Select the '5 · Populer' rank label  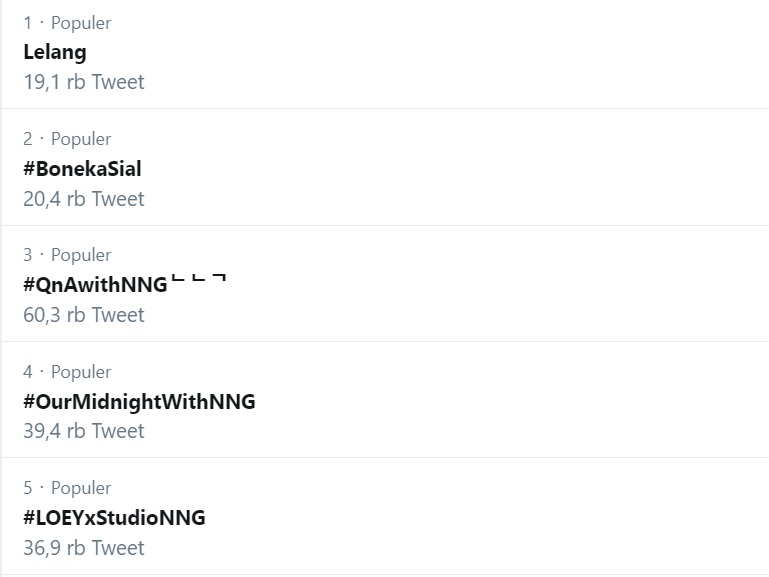pos(67,488)
